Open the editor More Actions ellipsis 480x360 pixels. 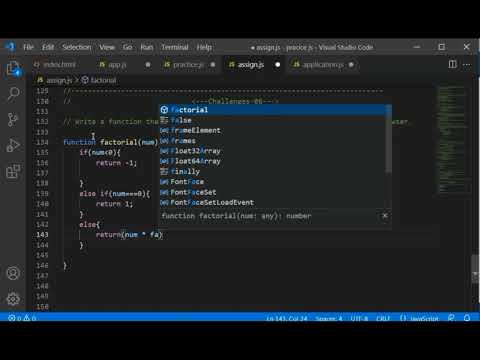[x=467, y=64]
